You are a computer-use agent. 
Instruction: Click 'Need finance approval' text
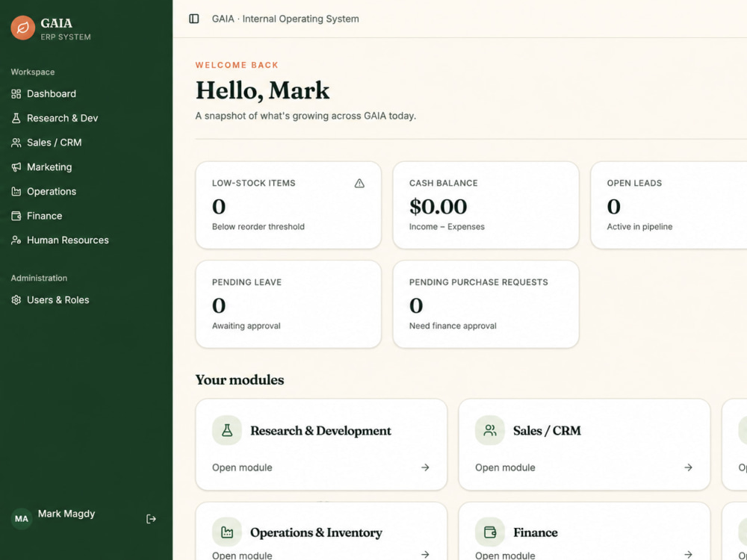tap(453, 326)
